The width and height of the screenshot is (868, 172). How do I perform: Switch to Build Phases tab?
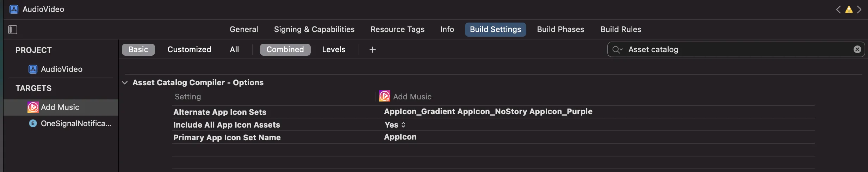pyautogui.click(x=560, y=30)
